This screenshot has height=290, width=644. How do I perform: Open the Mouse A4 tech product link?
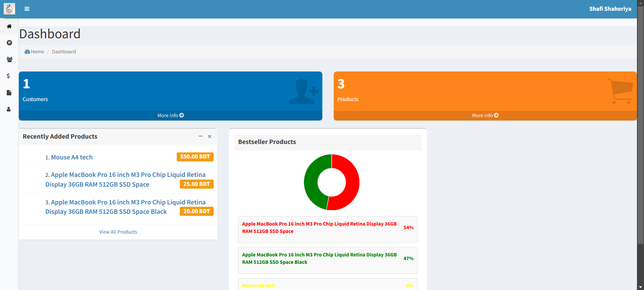coord(72,157)
